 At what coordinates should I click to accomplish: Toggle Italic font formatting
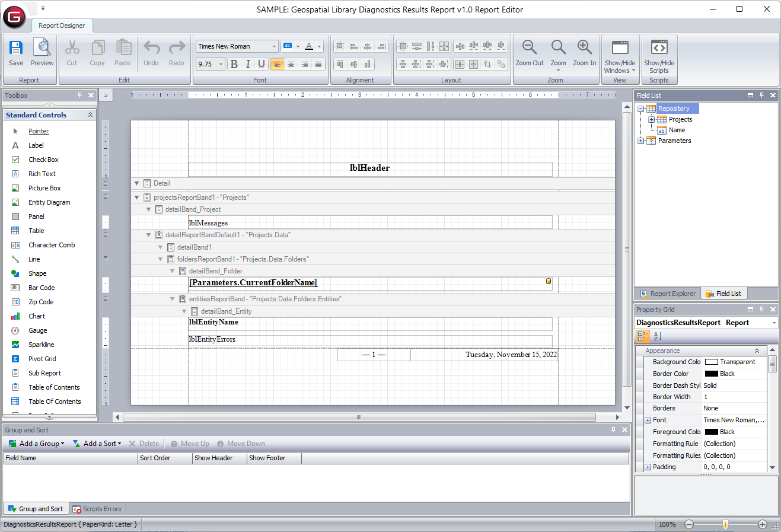[247, 64]
